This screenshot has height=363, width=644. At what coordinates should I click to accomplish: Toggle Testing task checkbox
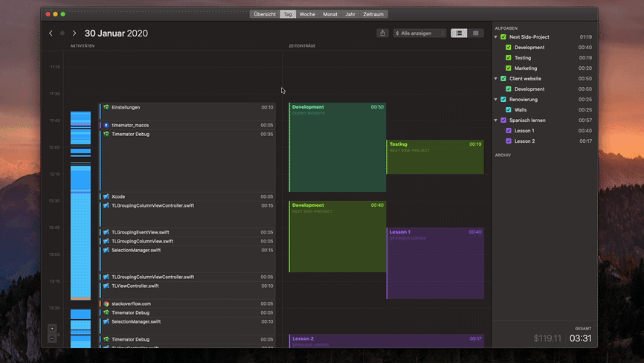[x=509, y=58]
